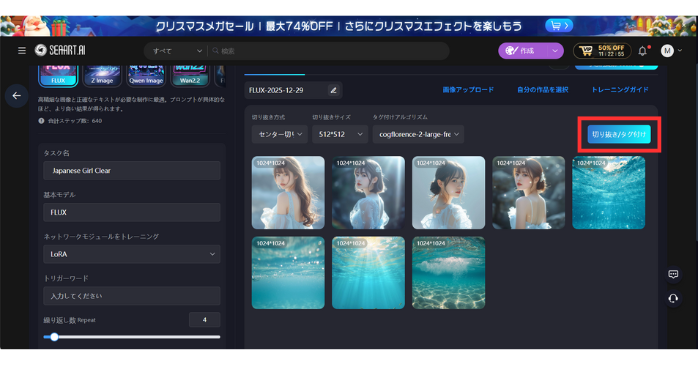Select the girl showing bare back thumbnail
Screen dimensions: 698x365
tap(528, 192)
